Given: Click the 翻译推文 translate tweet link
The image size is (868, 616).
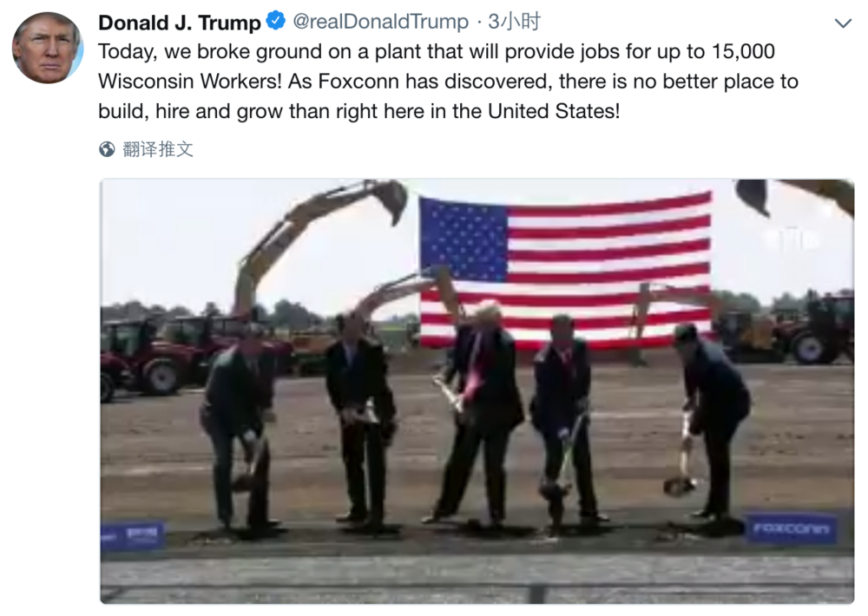Looking at the screenshot, I should (x=158, y=149).
